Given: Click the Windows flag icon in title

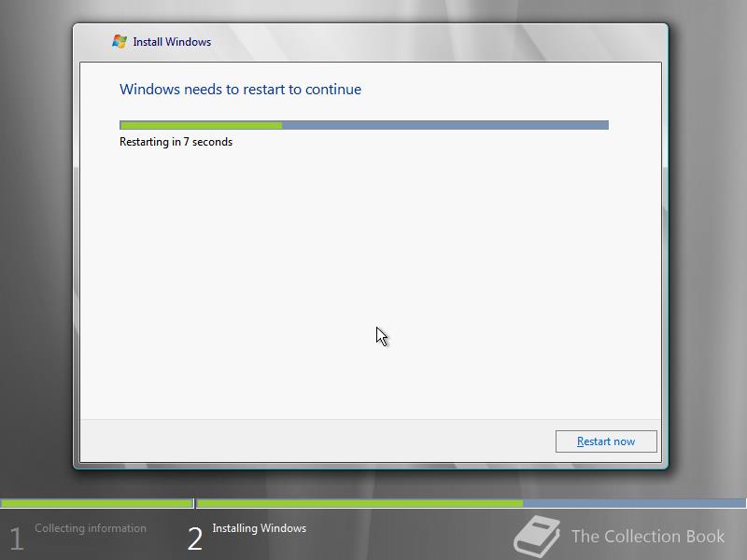Looking at the screenshot, I should pos(120,41).
